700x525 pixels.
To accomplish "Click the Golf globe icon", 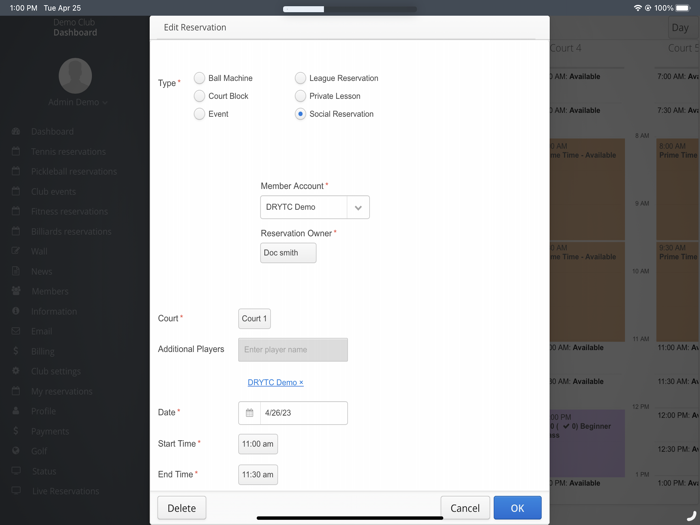I will click(x=16, y=450).
